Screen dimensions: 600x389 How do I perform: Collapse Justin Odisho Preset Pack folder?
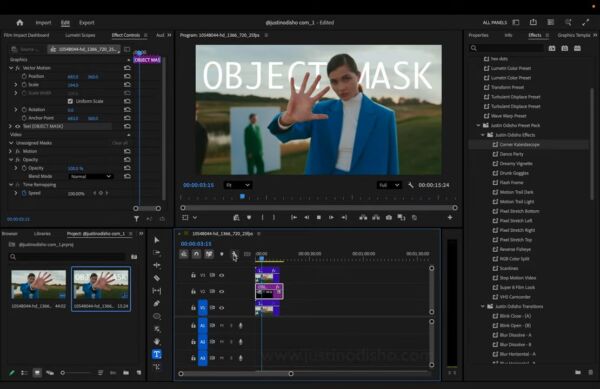[478, 125]
